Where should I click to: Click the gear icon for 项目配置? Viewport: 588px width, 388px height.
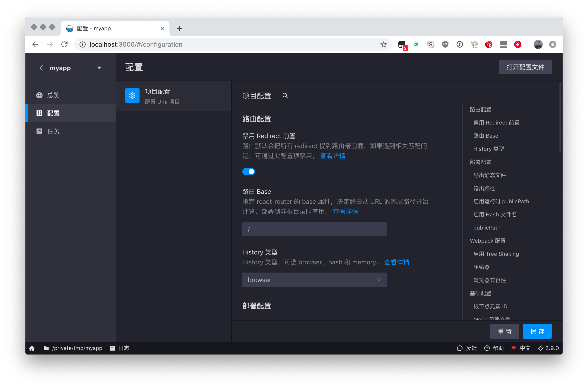coord(132,96)
